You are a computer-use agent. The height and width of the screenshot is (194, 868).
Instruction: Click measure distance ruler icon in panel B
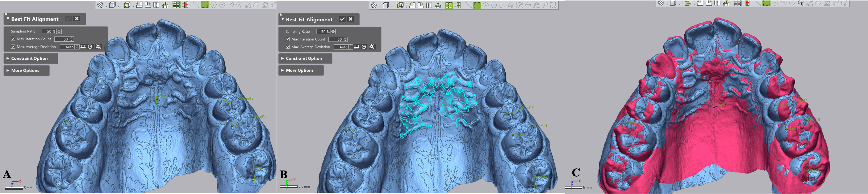pos(356,47)
